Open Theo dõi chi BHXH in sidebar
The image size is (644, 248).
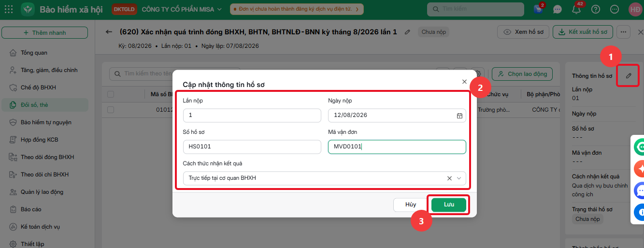coord(44,175)
